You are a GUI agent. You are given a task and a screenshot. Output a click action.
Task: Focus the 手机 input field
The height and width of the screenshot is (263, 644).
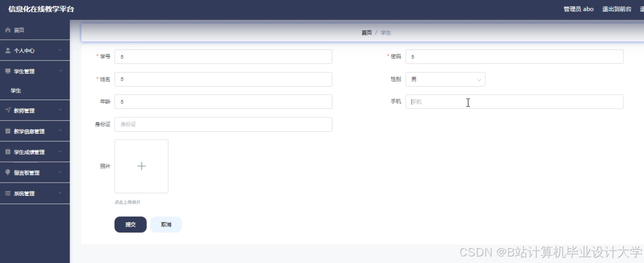tap(515, 102)
